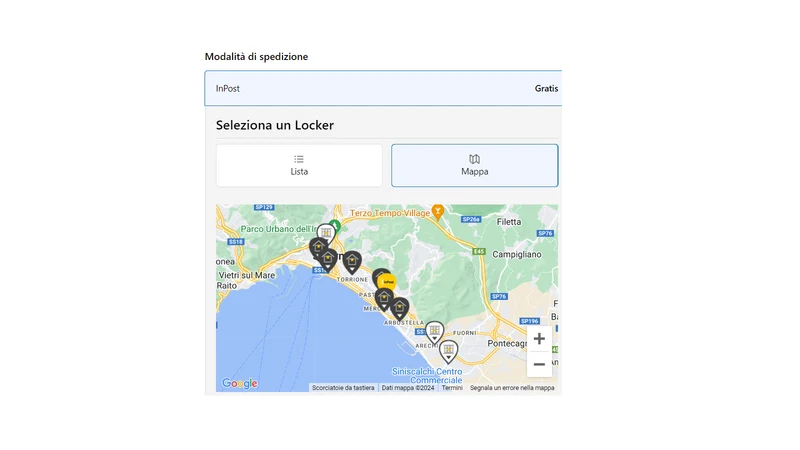Image resolution: width=800 pixels, height=450 pixels.
Task: Click the Vietri sul Mare map label
Action: pos(247,275)
